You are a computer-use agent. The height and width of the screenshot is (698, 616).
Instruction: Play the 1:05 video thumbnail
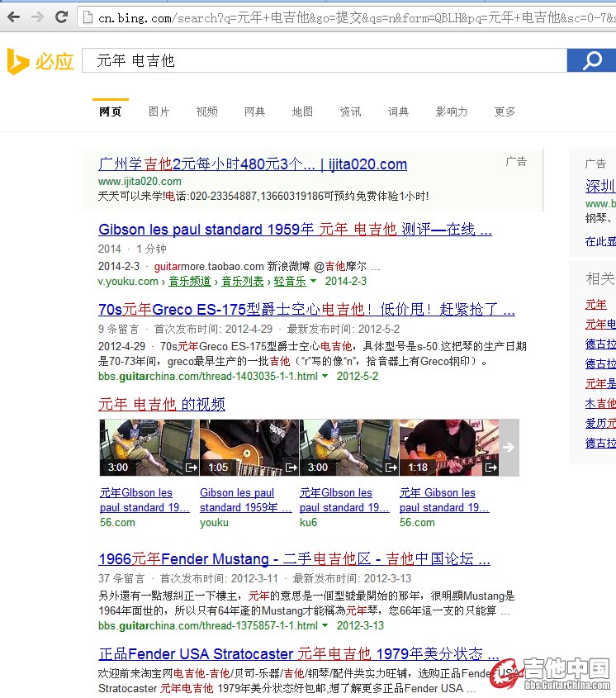pyautogui.click(x=249, y=448)
